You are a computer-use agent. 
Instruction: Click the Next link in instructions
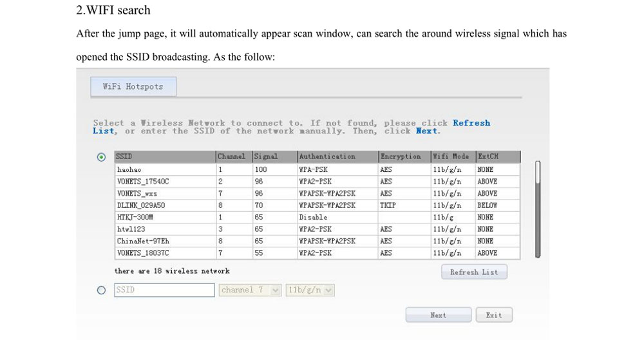coord(426,131)
